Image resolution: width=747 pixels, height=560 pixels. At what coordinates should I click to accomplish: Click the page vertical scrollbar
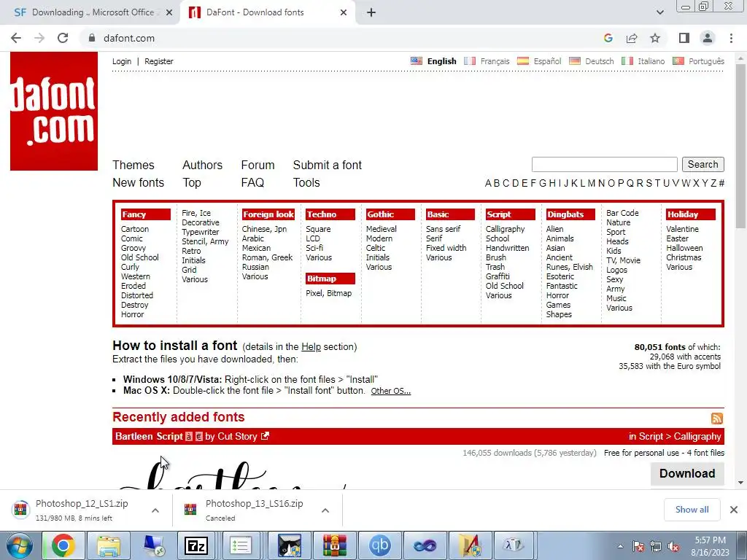pyautogui.click(x=740, y=146)
